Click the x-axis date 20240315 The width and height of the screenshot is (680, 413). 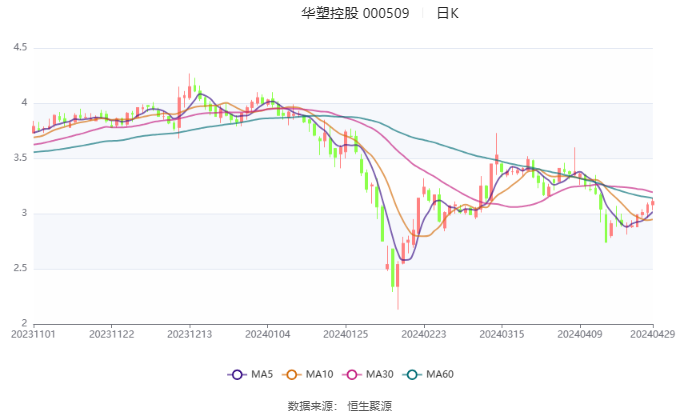[x=502, y=334]
